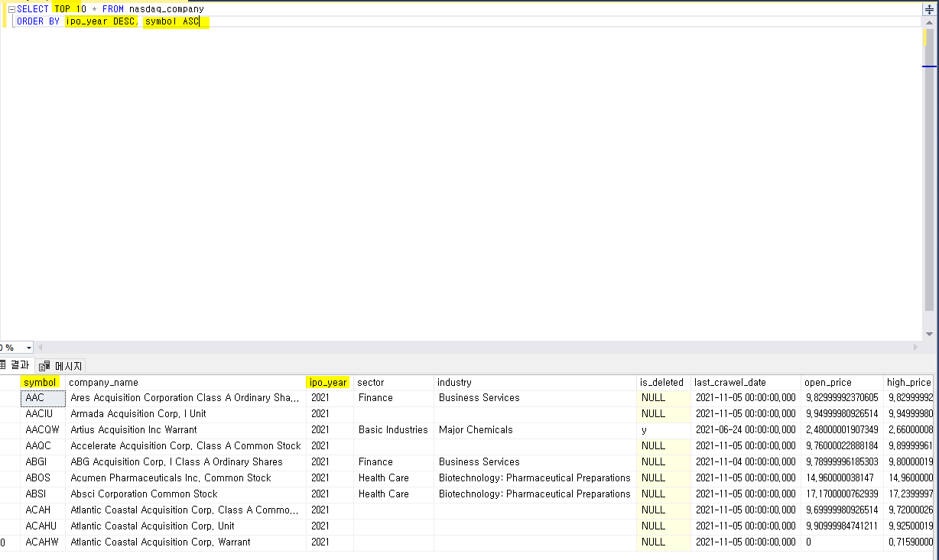Click Armada Acquisition Corp. I Unit cell
This screenshot has height=560, width=939.
click(186, 414)
